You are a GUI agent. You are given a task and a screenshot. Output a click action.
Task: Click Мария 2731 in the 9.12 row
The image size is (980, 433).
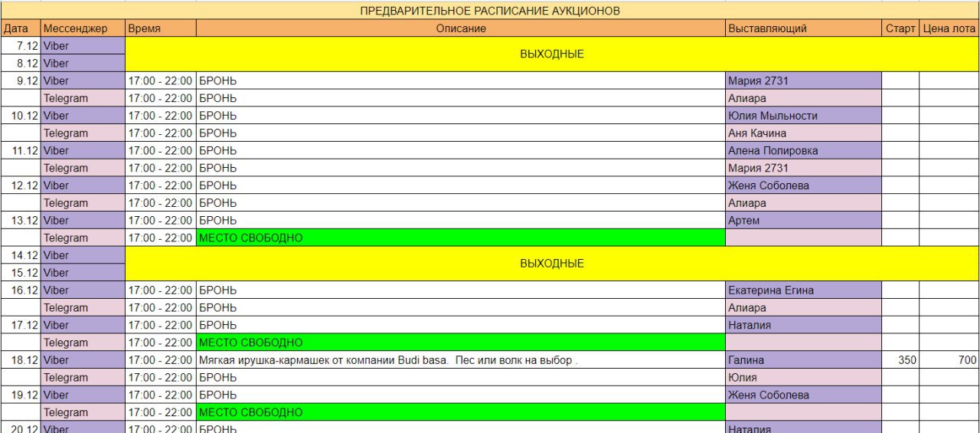pyautogui.click(x=804, y=80)
